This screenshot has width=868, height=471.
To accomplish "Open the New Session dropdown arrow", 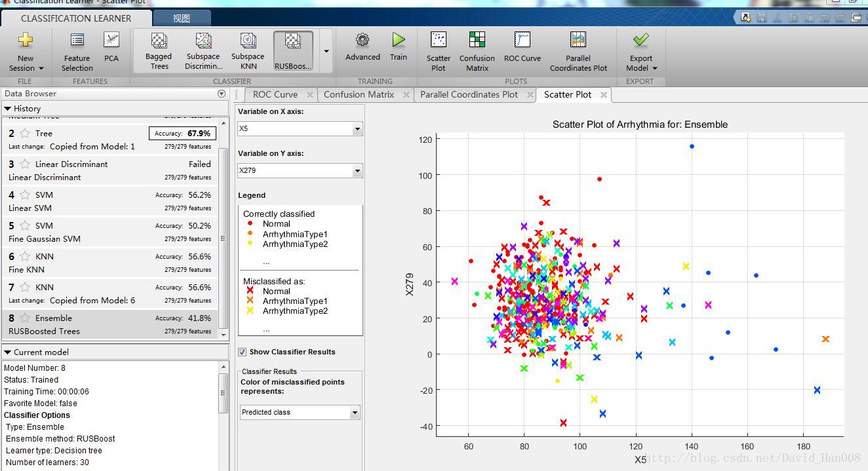I will coord(41,68).
